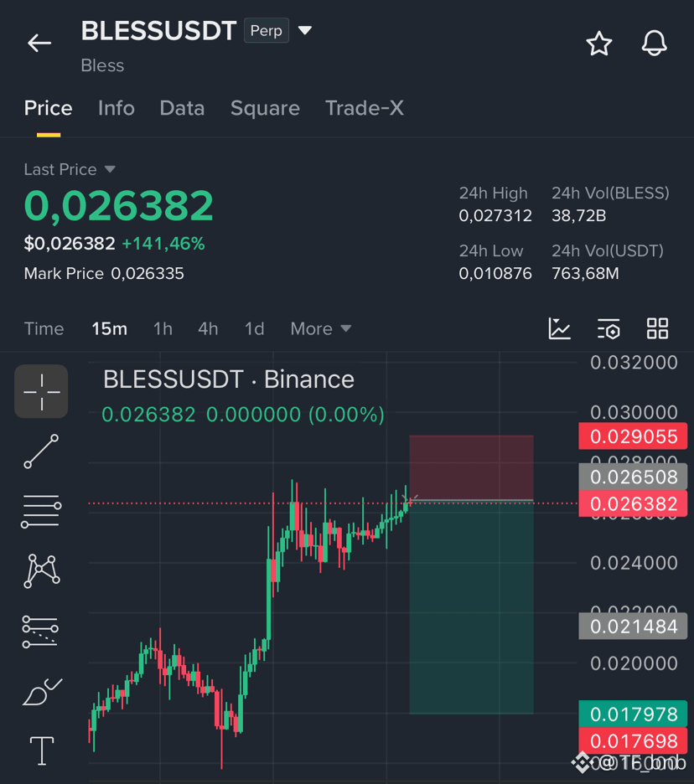Click the 24h Low value 0,010876

tap(495, 274)
